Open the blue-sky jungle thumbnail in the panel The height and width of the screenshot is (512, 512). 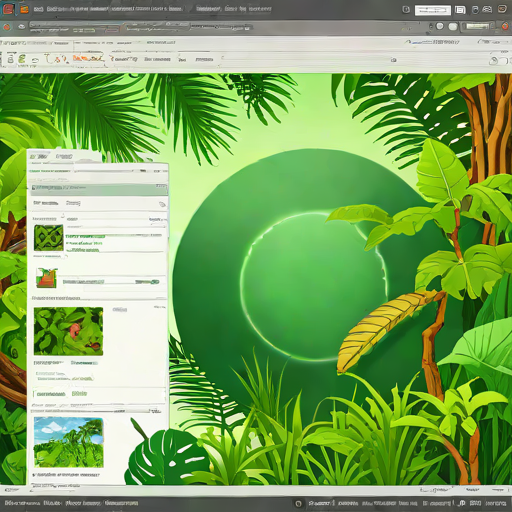pos(69,442)
